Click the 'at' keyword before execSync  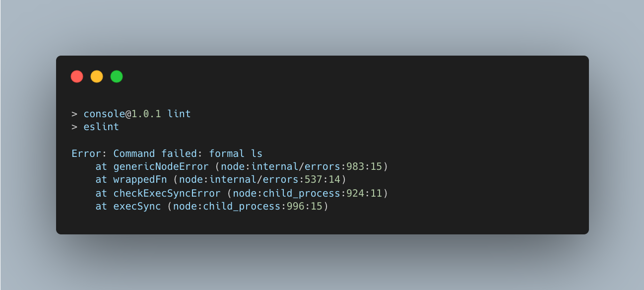101,206
